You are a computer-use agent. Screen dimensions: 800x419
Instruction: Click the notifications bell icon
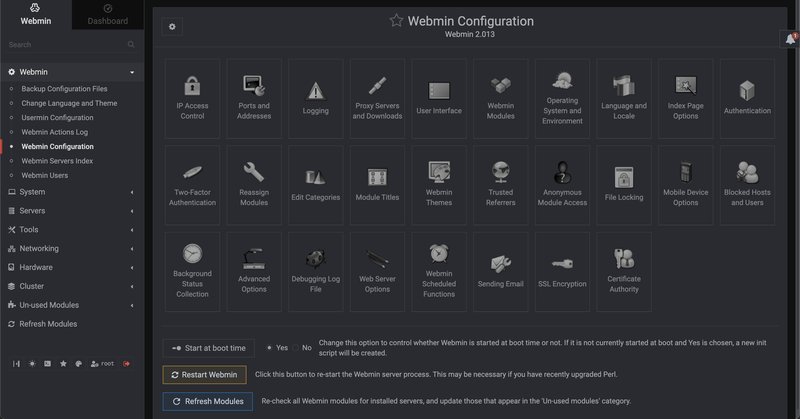[x=790, y=38]
